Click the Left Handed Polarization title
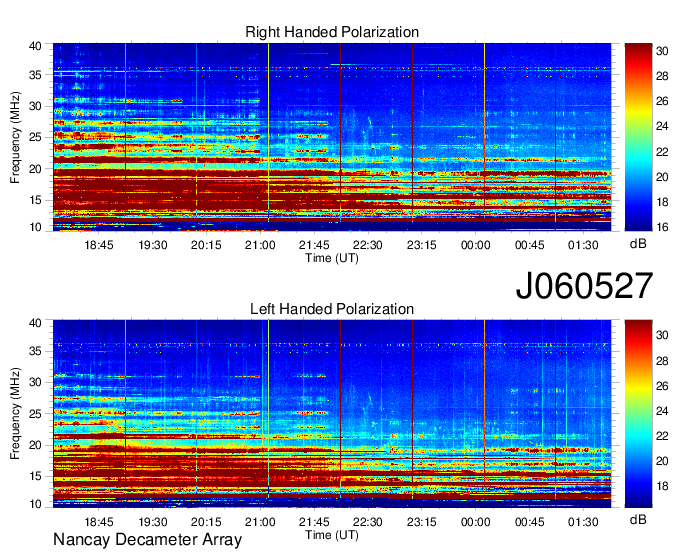The width and height of the screenshot is (680, 552). tap(332, 309)
